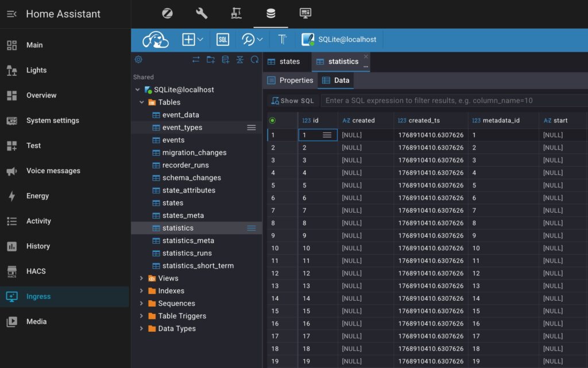Screen dimensions: 588x368
Task: Toggle the Home Assistant sidebar menu
Action: coord(11,14)
